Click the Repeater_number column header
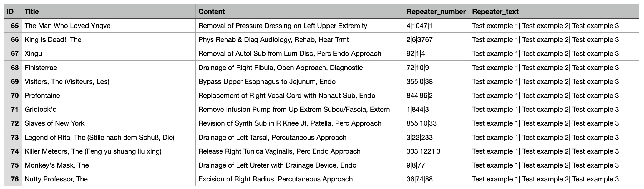This screenshot has width=644, height=189. coord(436,11)
